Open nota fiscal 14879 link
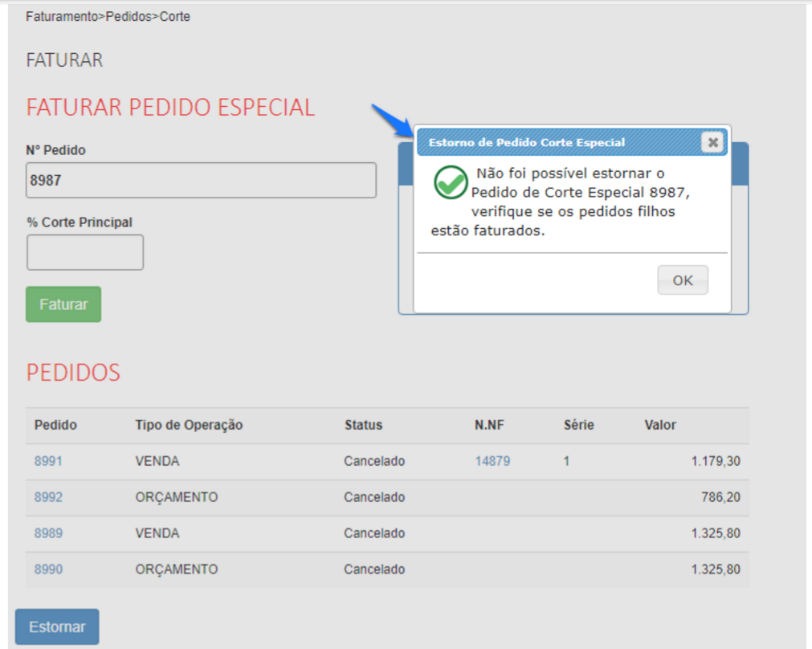 (x=492, y=461)
